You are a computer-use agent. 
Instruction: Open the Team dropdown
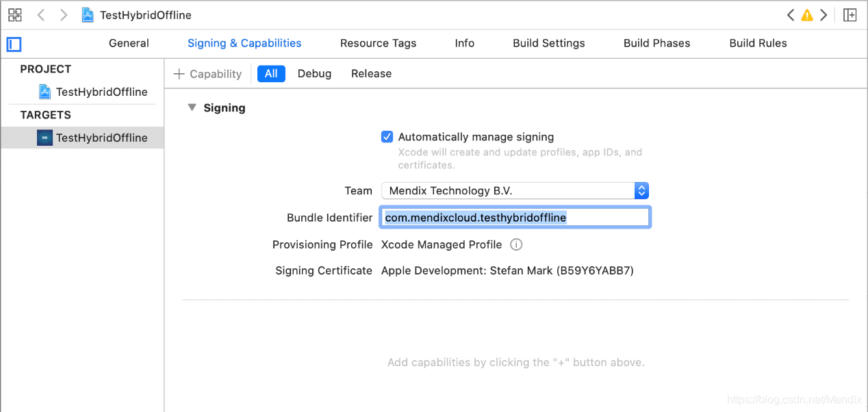click(x=515, y=191)
